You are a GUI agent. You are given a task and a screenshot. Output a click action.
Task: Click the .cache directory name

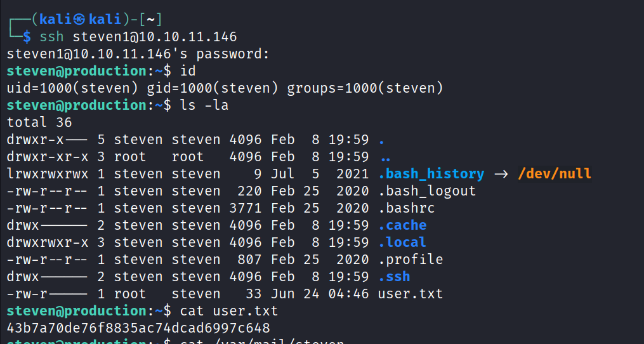point(402,225)
